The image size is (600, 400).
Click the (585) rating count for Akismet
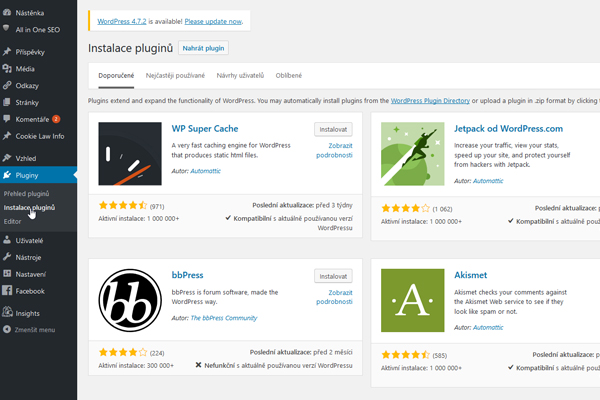tap(440, 356)
